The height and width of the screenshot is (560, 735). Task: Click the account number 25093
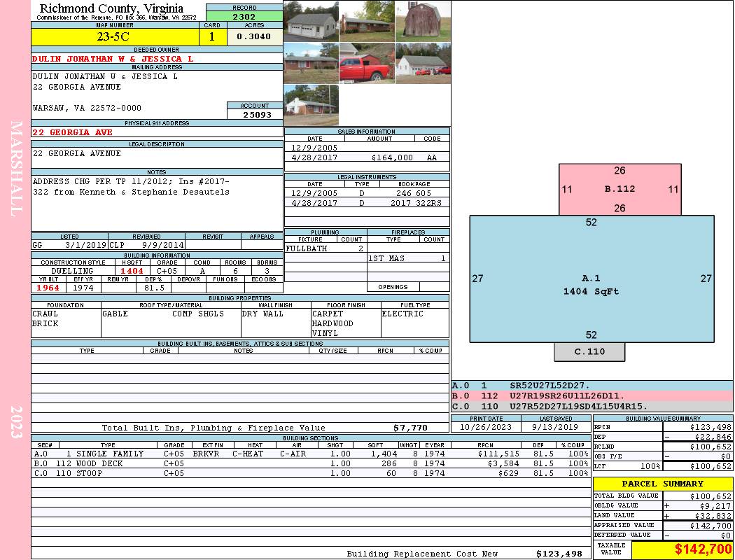pyautogui.click(x=256, y=114)
